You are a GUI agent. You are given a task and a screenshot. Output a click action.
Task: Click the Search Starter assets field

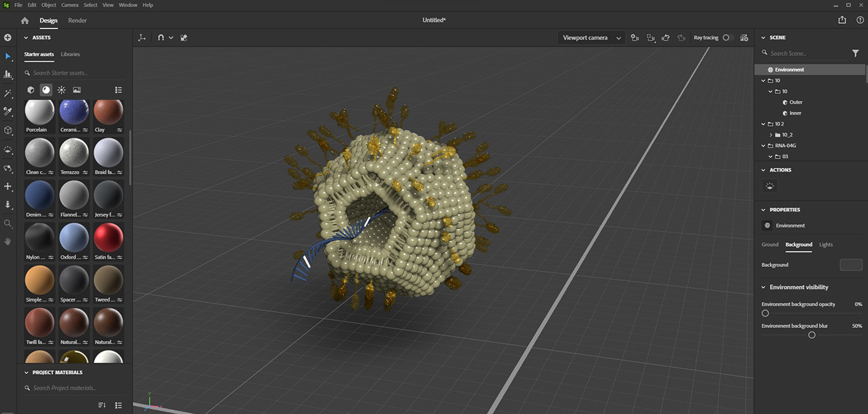pos(73,73)
